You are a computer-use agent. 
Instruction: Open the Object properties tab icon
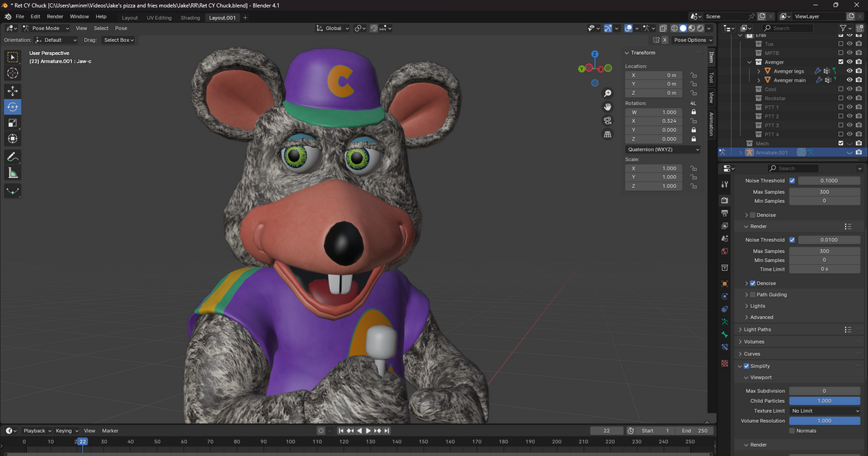coord(725,284)
